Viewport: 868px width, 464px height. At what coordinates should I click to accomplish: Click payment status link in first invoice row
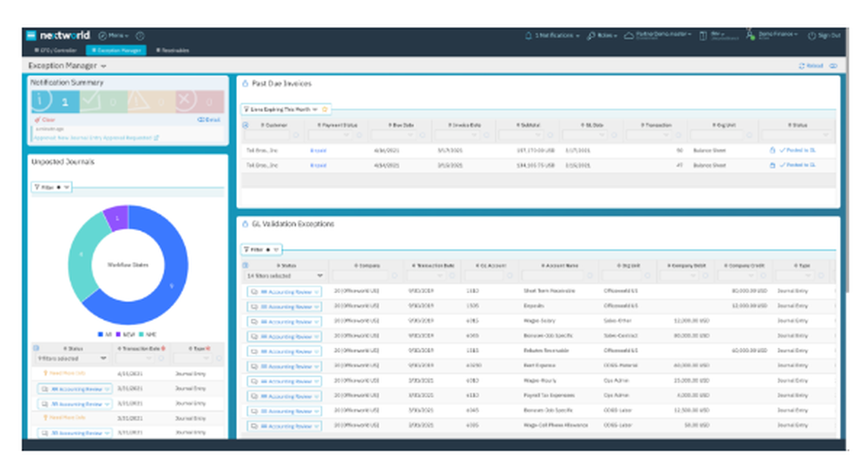pos(319,150)
